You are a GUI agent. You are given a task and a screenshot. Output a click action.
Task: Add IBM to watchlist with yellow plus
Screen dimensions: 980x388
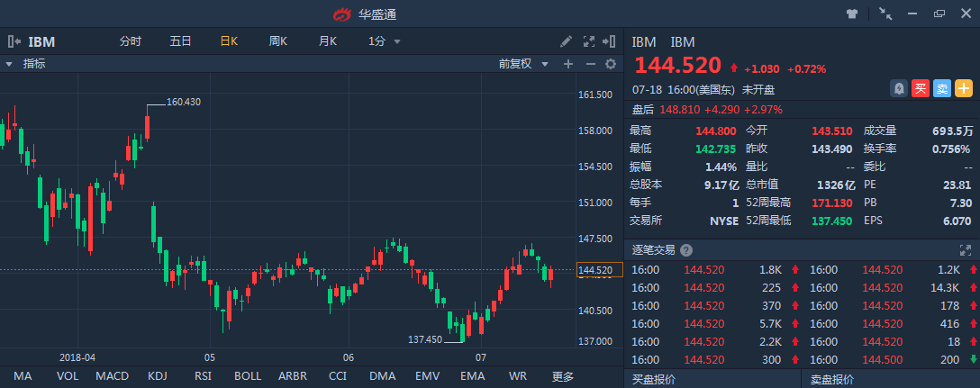click(964, 88)
